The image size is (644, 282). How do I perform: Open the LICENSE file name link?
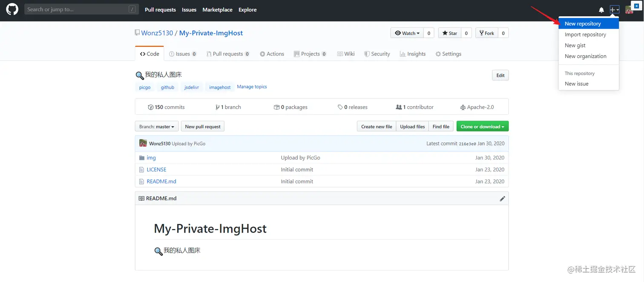[x=156, y=170]
